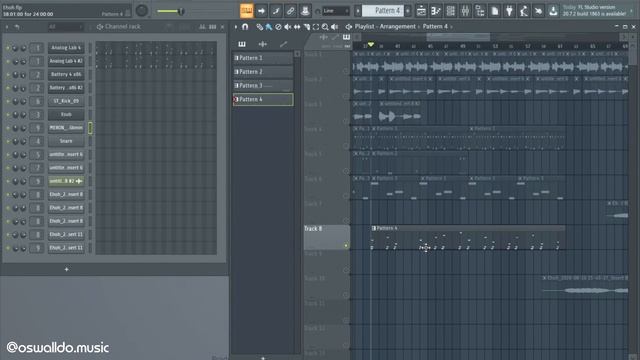The height and width of the screenshot is (360, 640).
Task: Adjust the master volume slider in top toolbar
Action: tap(171, 11)
